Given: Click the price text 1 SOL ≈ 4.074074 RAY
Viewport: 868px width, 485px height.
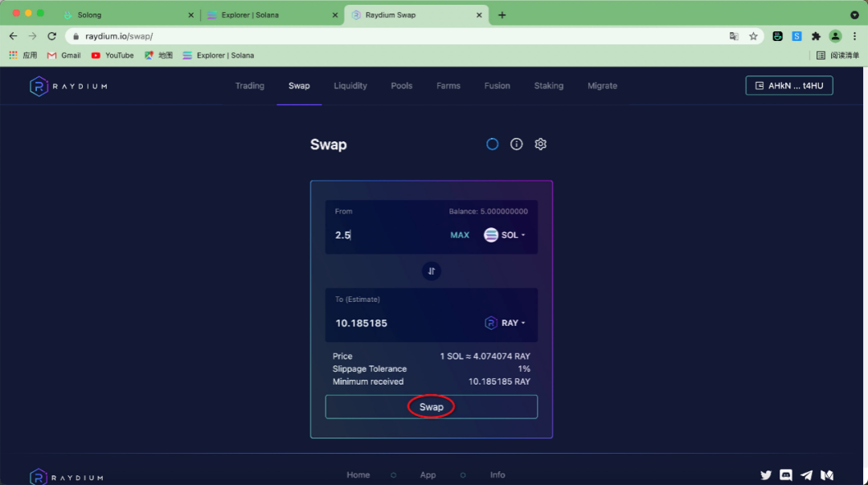Looking at the screenshot, I should [485, 357].
